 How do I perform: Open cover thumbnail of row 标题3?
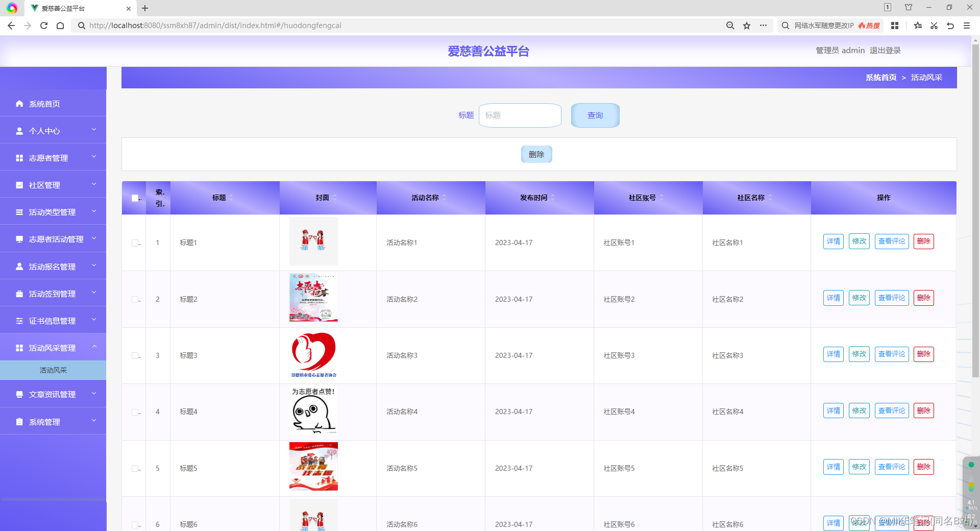click(x=313, y=355)
